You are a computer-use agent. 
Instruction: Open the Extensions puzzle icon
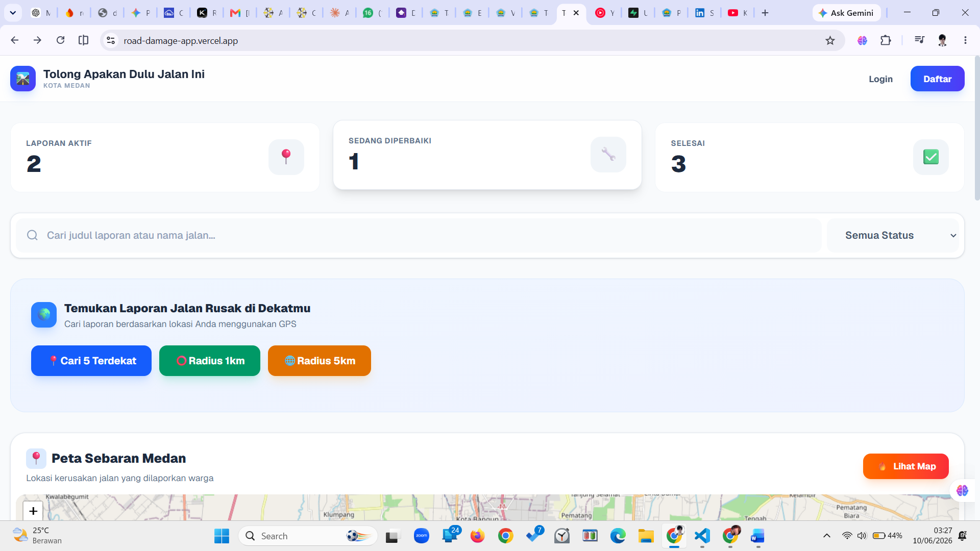pyautogui.click(x=886, y=40)
